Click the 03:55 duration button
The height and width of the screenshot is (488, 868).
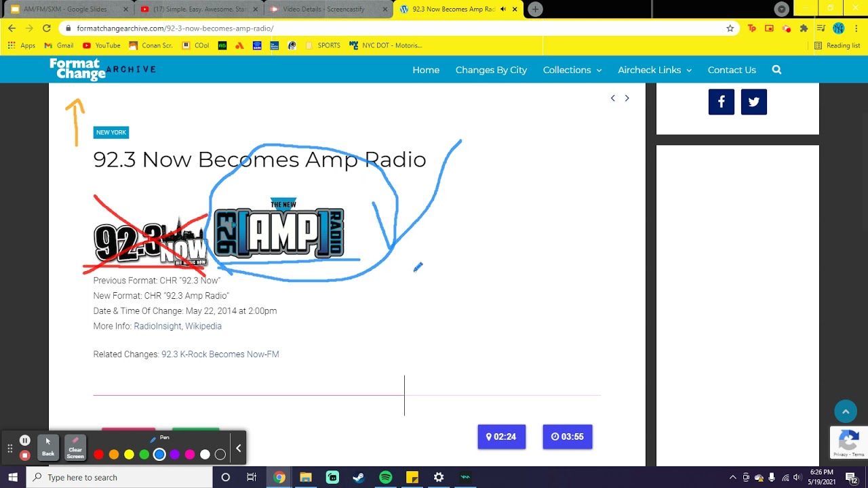click(x=568, y=436)
